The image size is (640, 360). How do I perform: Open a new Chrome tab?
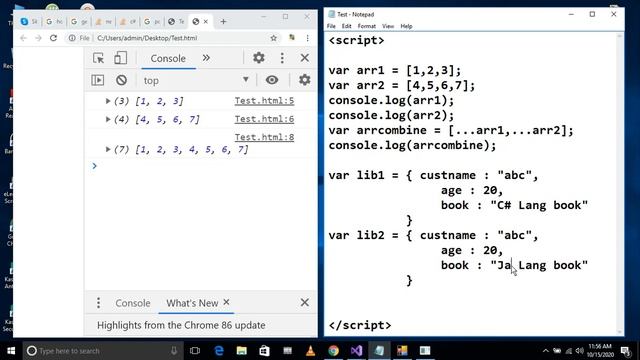pos(223,22)
